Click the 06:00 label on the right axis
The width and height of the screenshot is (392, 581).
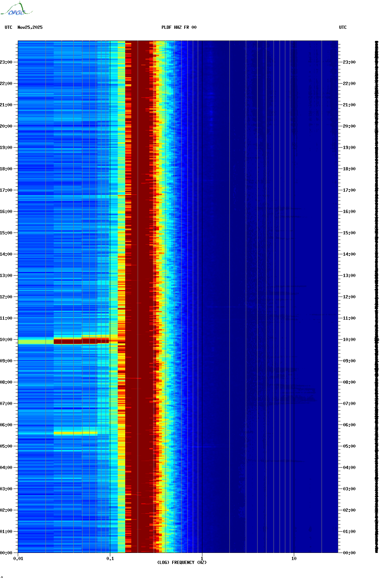349,425
